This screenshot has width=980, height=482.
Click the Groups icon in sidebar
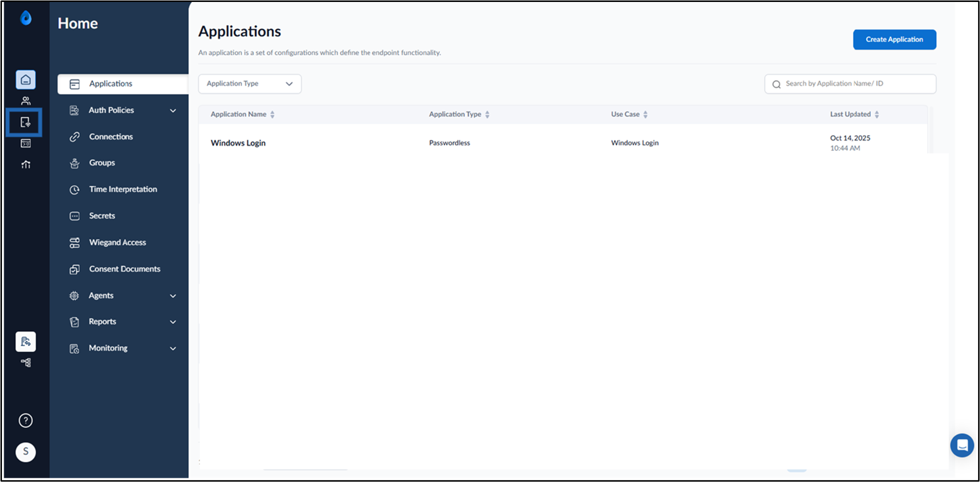[x=75, y=163]
